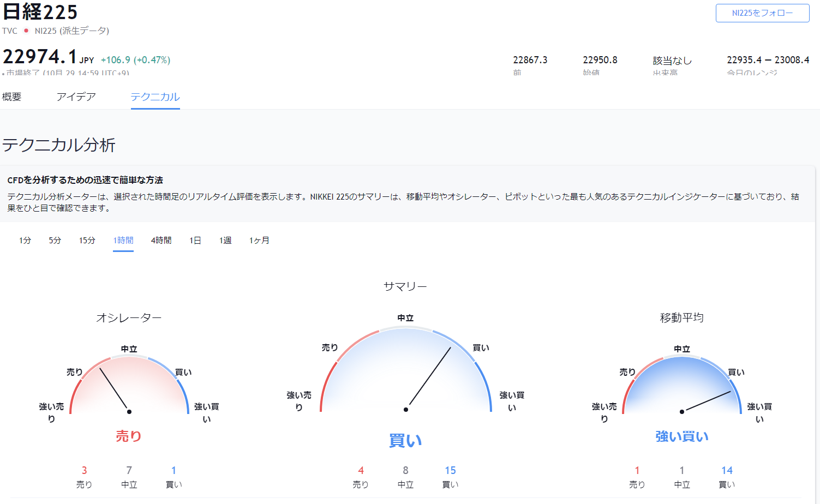This screenshot has height=504, width=820.
Task: Select the テクニカル tab
Action: pos(155,97)
